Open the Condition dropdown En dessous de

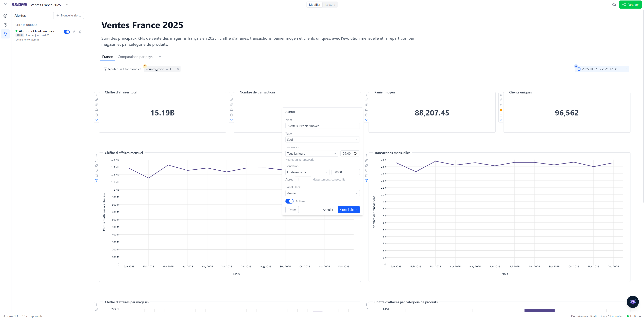(307, 172)
